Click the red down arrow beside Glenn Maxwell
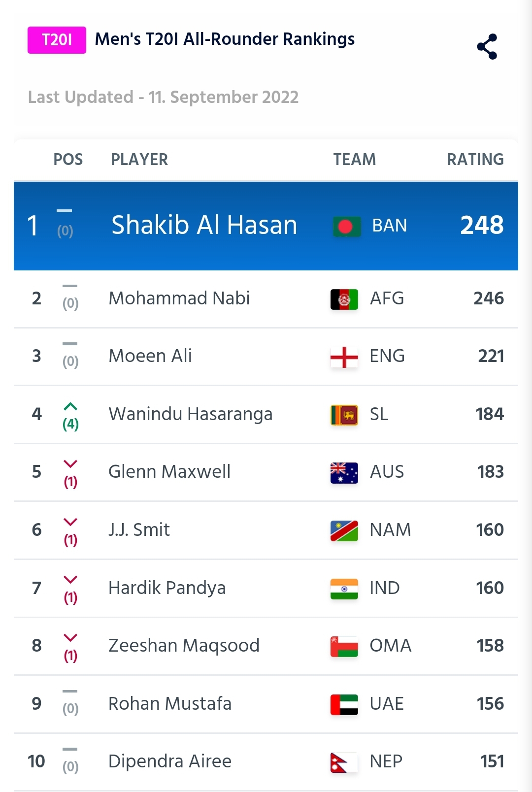The image size is (532, 792). click(x=70, y=463)
